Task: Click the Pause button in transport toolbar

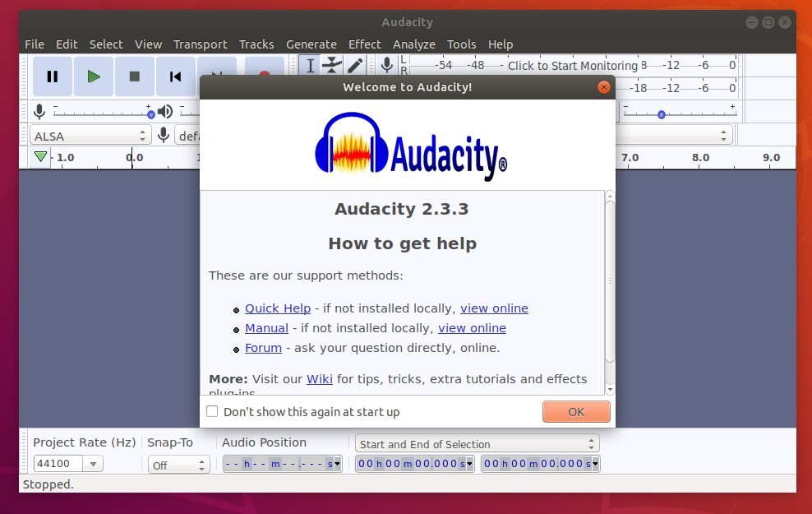Action: 53,76
